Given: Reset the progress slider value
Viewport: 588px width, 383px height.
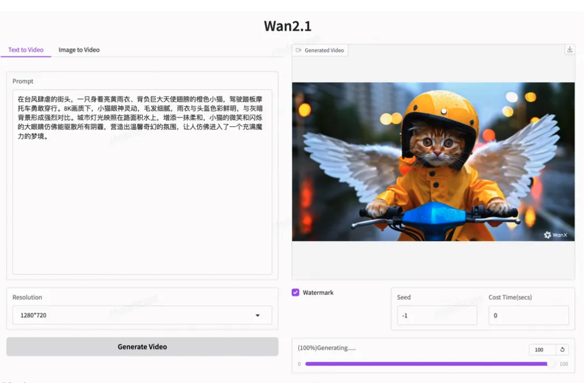Looking at the screenshot, I should (x=562, y=349).
